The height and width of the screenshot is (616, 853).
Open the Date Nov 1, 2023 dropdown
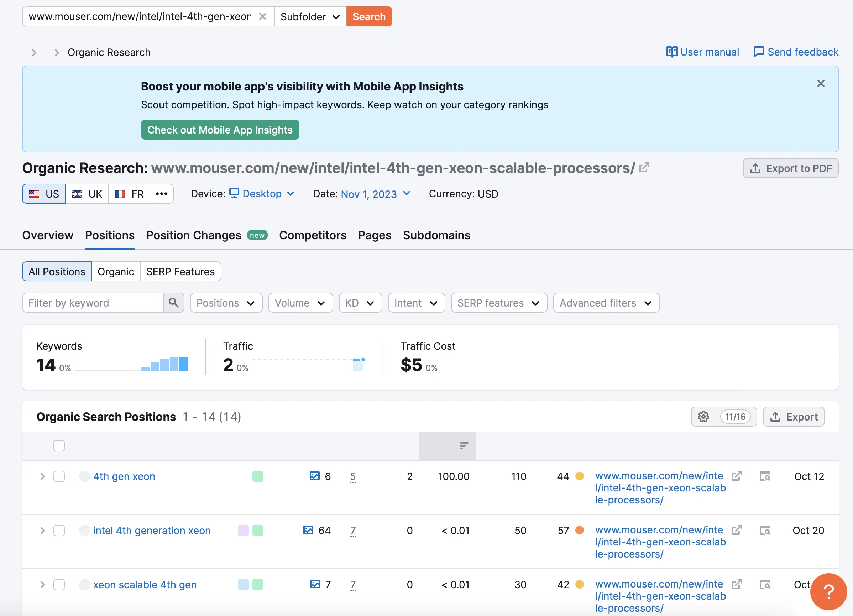click(375, 194)
